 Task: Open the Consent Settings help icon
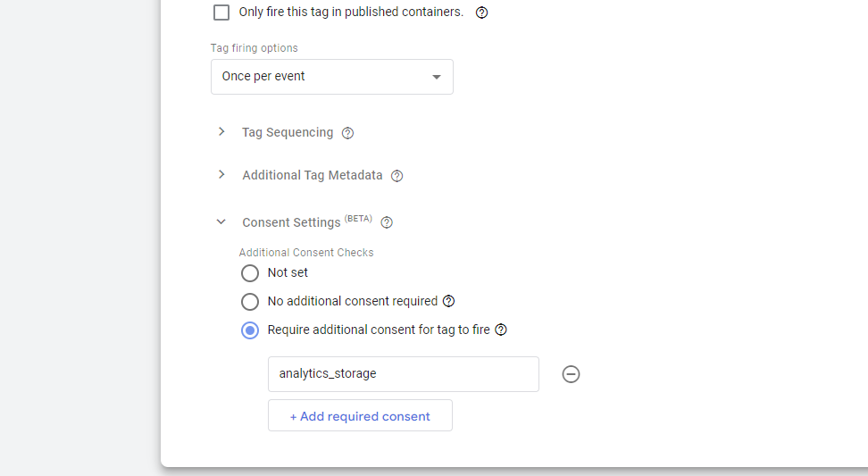click(x=387, y=222)
